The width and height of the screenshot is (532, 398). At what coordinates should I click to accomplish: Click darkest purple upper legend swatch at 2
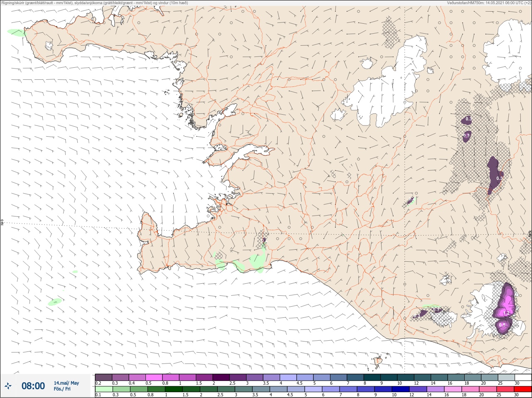222,377
